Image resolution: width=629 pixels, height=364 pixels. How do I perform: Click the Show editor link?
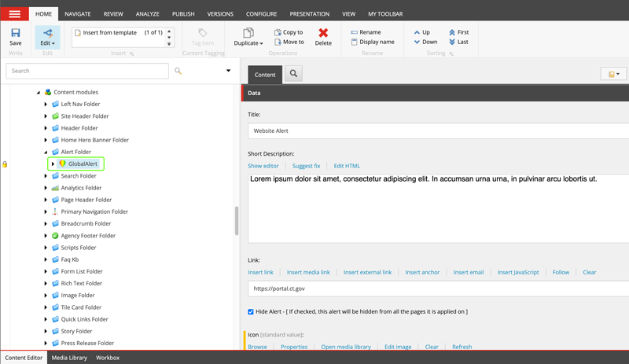pyautogui.click(x=263, y=166)
